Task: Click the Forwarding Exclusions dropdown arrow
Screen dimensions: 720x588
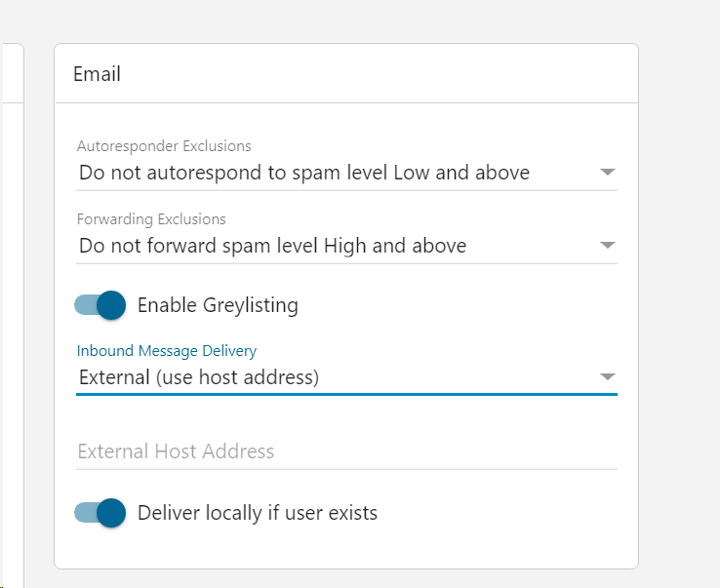Action: pyautogui.click(x=607, y=246)
